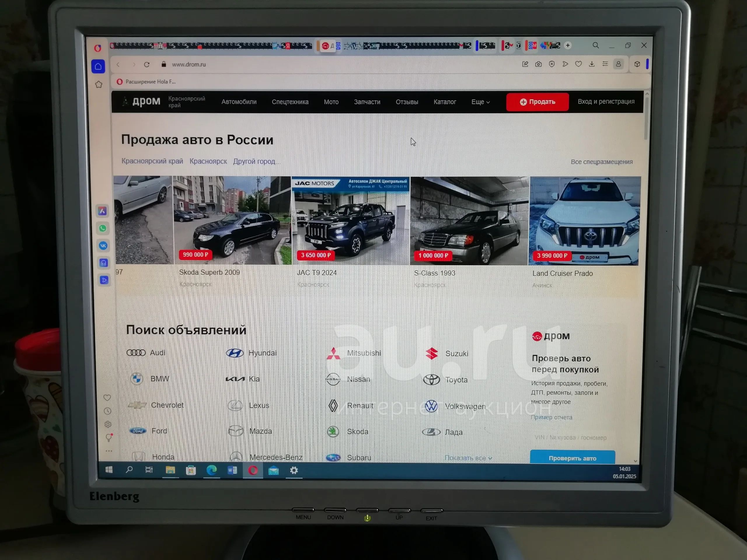Click the address bar www.drom.ru
This screenshot has width=747, height=560.
click(x=189, y=64)
